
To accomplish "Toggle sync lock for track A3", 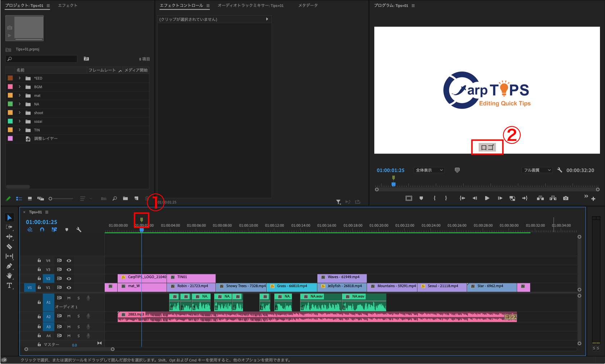I will pos(59,327).
